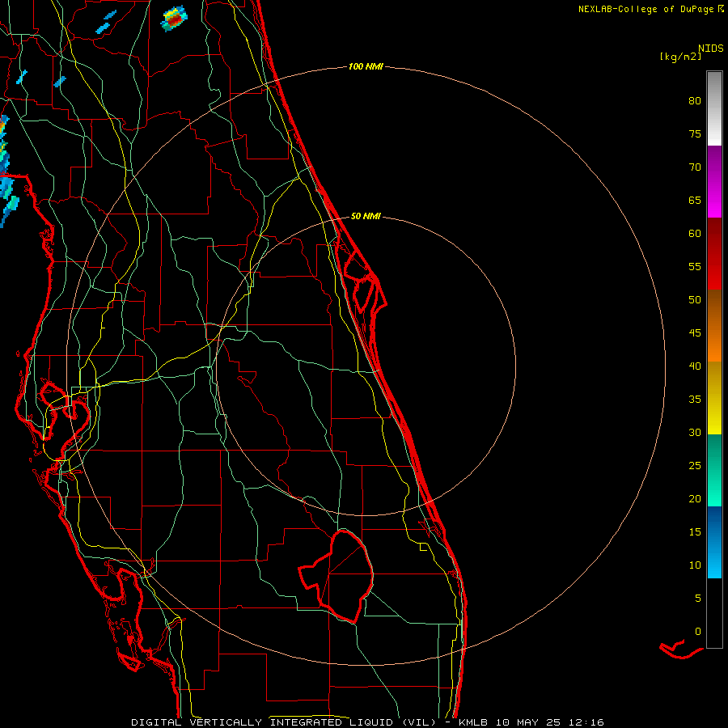The image size is (728, 728).
Task: Pick the black segment of the color bar
Action: (x=714, y=613)
